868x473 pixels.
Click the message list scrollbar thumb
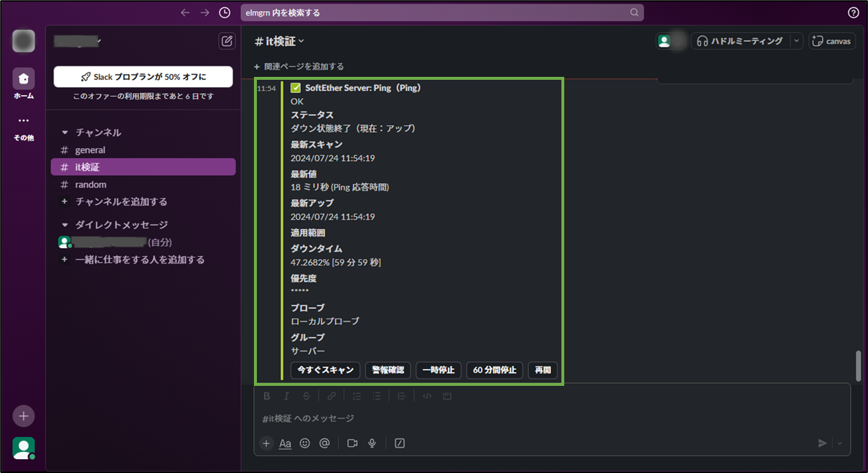[858, 365]
